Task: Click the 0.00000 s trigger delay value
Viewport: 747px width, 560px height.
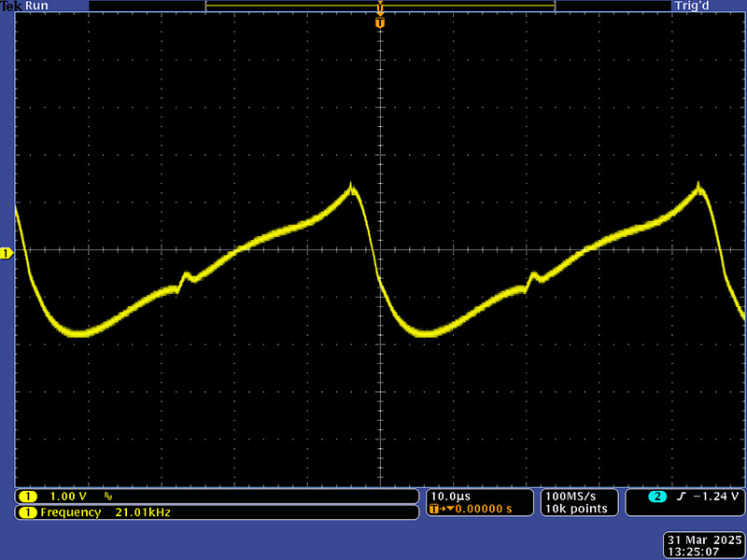Action: (481, 510)
